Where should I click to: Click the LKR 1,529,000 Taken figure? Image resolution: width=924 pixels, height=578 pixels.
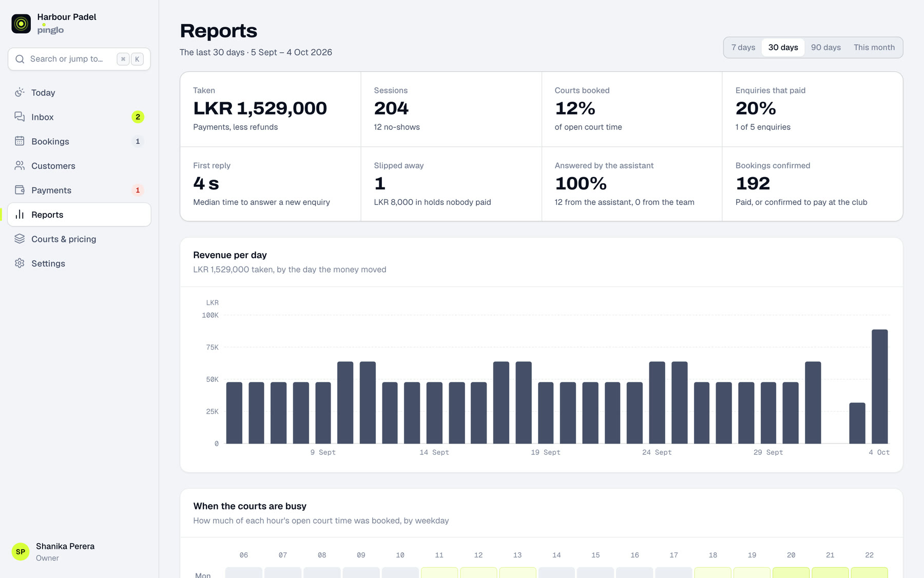pos(260,108)
